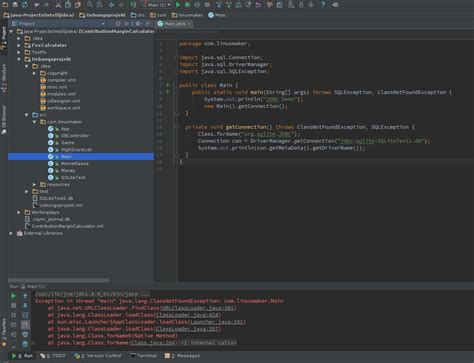This screenshot has height=363, width=474.
Task: Click the Save All toolbar icon
Action: point(15,5)
